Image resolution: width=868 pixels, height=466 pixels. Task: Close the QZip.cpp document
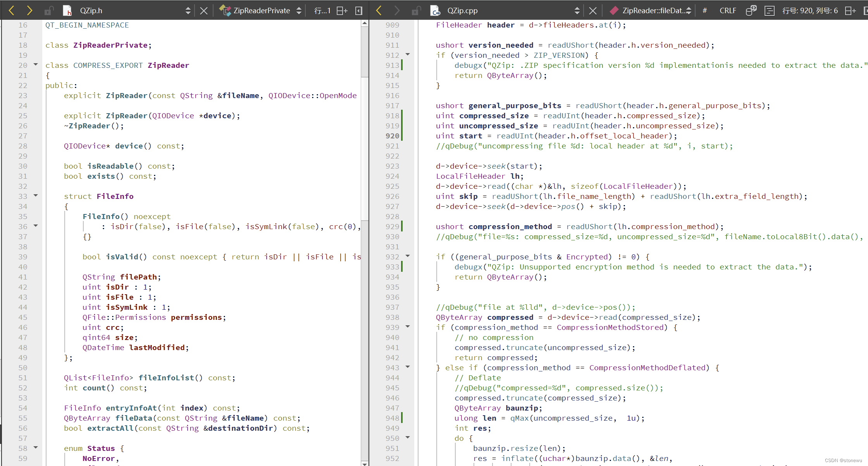(x=592, y=10)
